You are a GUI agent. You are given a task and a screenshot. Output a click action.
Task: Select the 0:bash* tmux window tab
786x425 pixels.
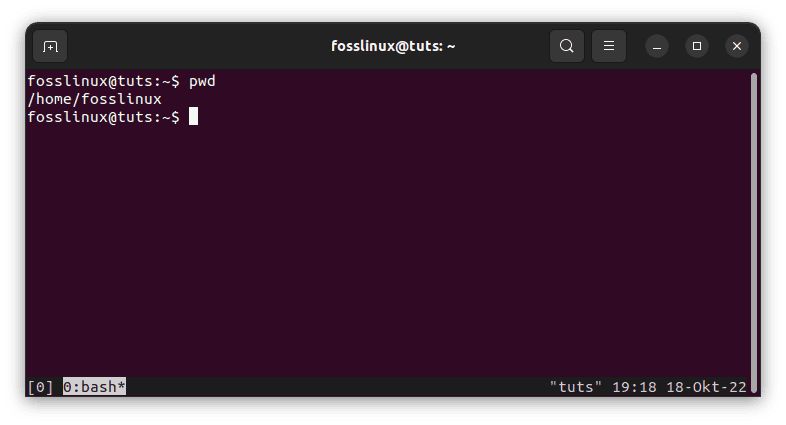coord(94,386)
